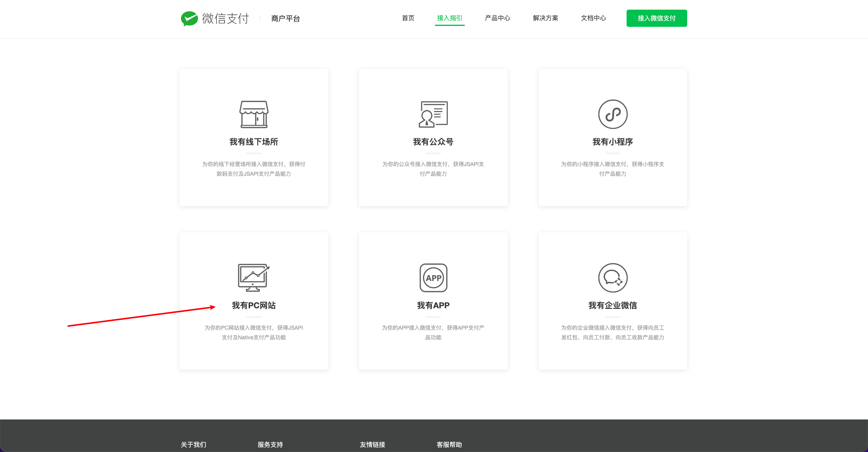The image size is (868, 452).
Task: Click the 商户平台 text beside logo
Action: [x=285, y=18]
